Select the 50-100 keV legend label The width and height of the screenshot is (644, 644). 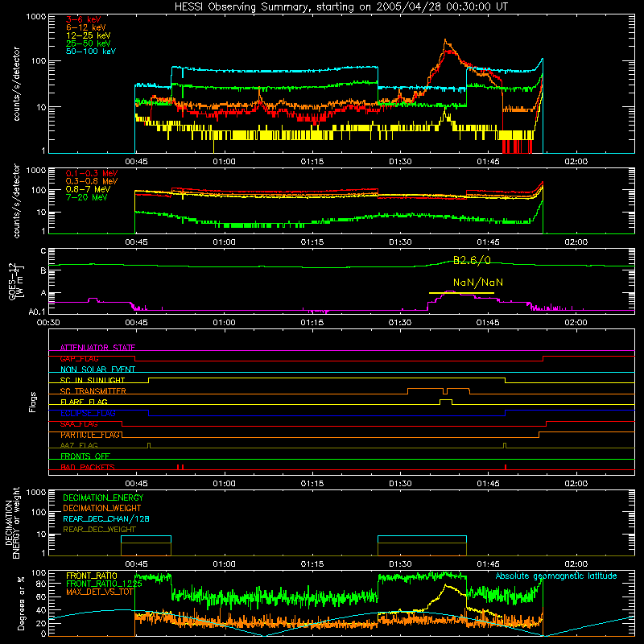91,52
